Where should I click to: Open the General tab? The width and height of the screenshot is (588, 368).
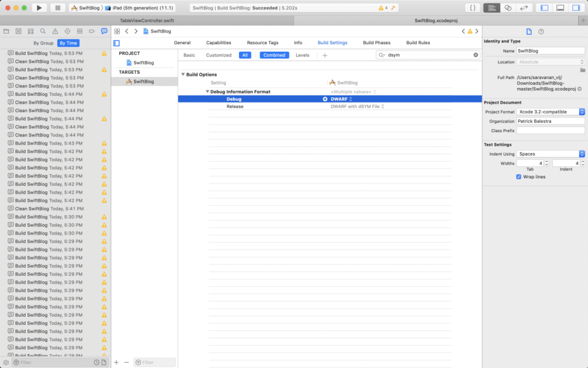[182, 43]
